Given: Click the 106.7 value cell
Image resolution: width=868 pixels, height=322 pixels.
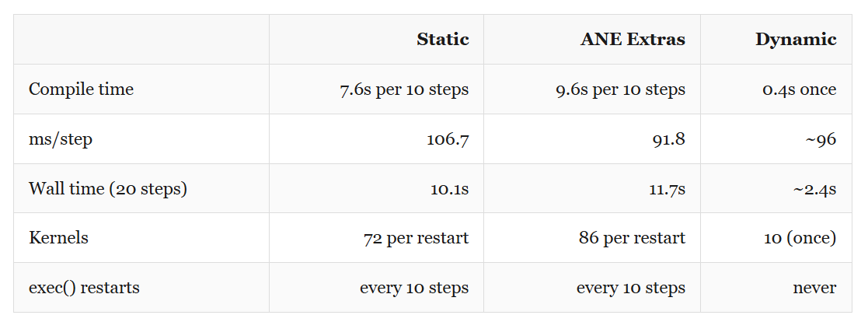Looking at the screenshot, I should click(x=448, y=139).
